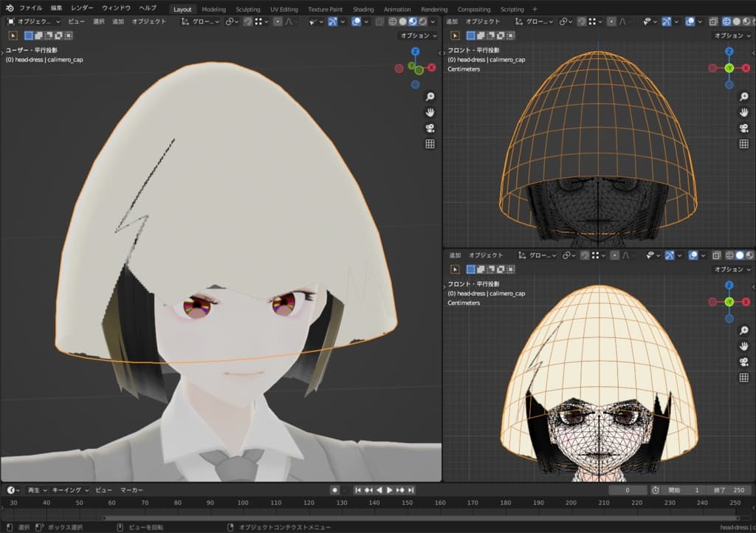Open the レンダー menu
The height and width of the screenshot is (533, 756).
coord(82,8)
